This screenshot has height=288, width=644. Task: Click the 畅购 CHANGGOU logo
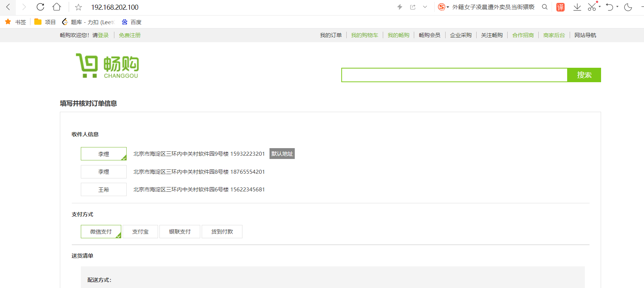(107, 66)
